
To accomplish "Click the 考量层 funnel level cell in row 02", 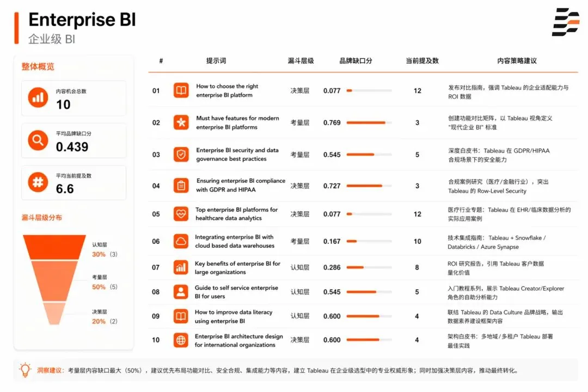I will tap(299, 122).
